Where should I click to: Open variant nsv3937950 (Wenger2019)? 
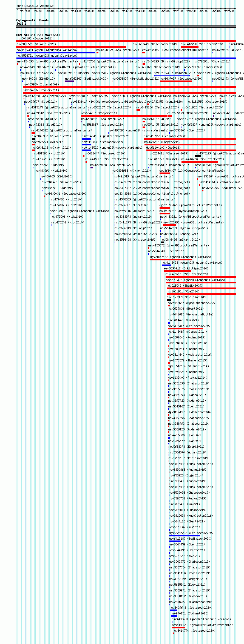pos(188,579)
